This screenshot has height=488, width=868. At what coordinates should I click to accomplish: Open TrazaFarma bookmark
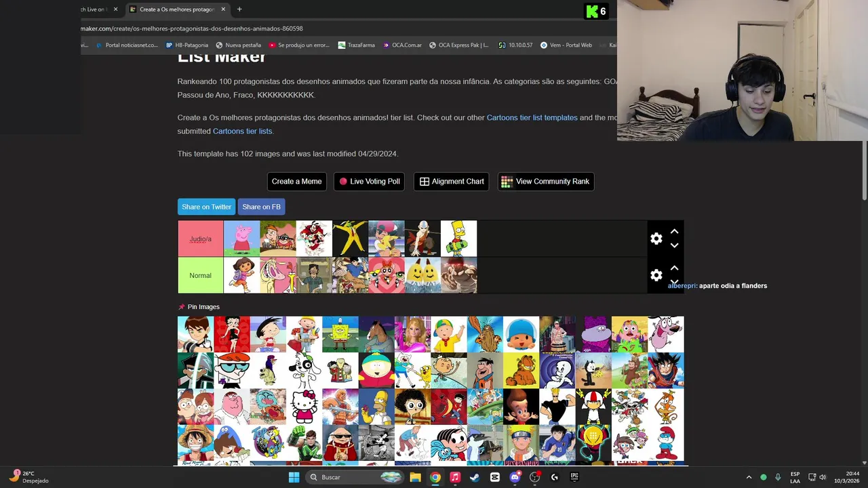click(356, 45)
